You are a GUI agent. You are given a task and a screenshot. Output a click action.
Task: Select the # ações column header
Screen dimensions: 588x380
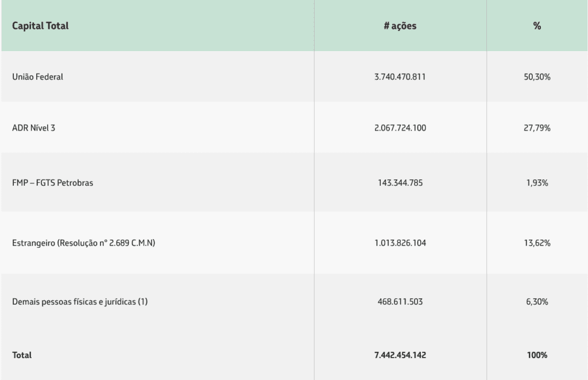coord(400,26)
